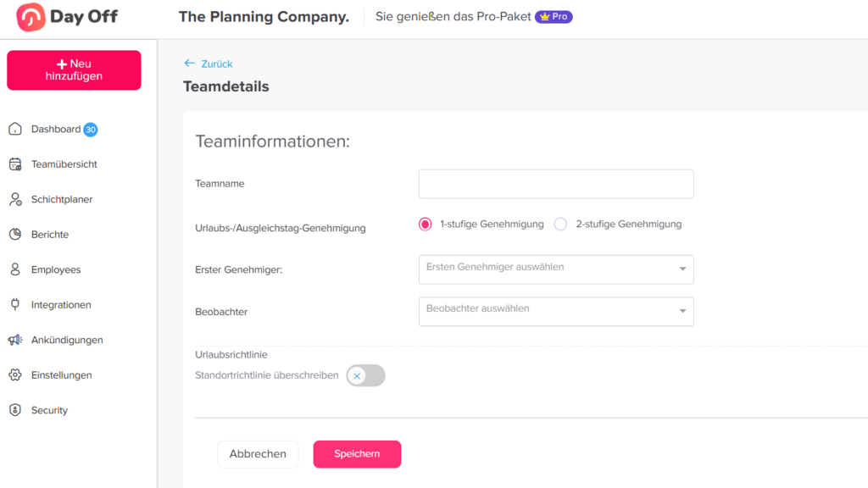Image resolution: width=868 pixels, height=488 pixels.
Task: Click the Neu hinzufügen button
Action: [74, 70]
